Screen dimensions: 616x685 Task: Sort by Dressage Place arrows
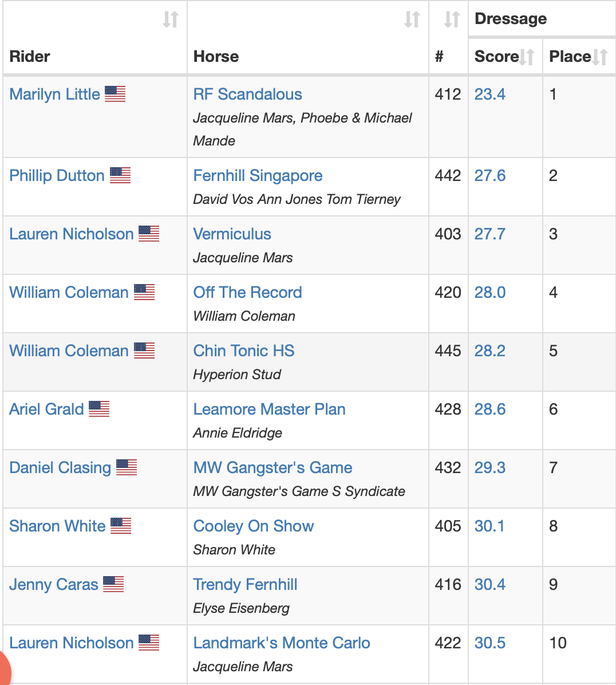click(600, 57)
